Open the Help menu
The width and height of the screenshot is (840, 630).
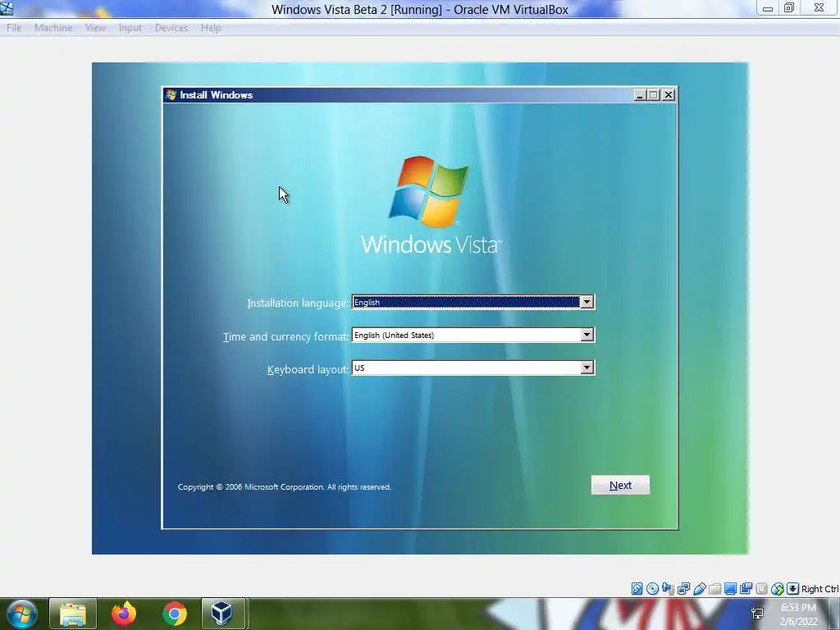(x=211, y=28)
